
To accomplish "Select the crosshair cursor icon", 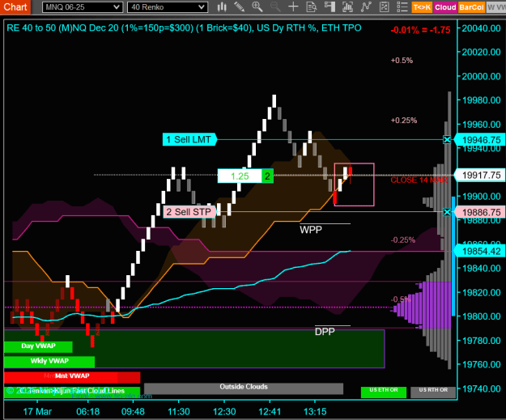I will (x=293, y=6).
